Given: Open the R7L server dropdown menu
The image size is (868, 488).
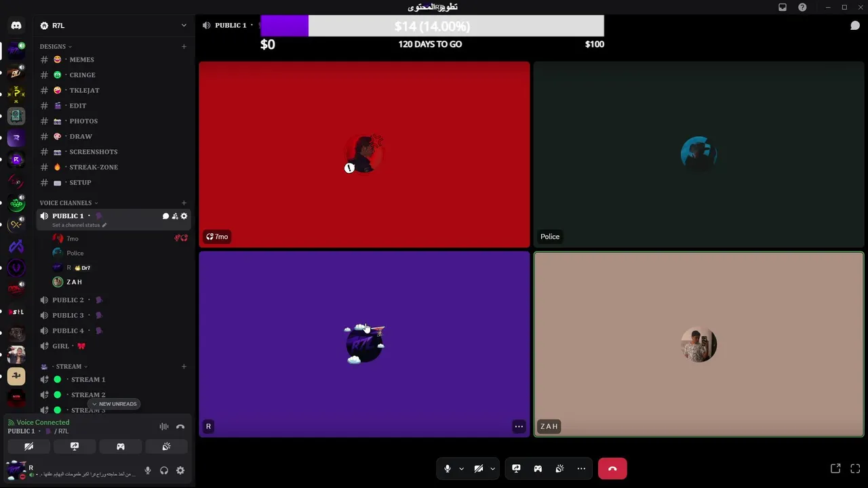Looking at the screenshot, I should click(114, 25).
